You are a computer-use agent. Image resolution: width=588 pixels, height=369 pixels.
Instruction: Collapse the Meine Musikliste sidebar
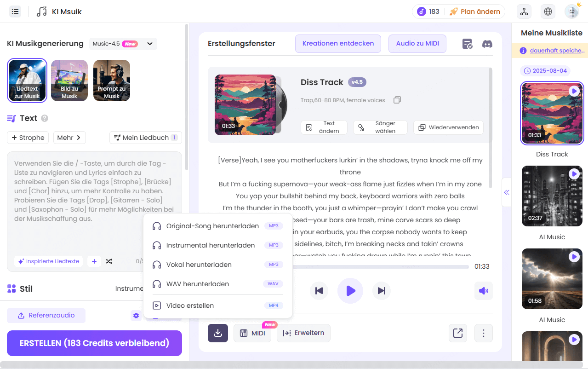pos(506,193)
